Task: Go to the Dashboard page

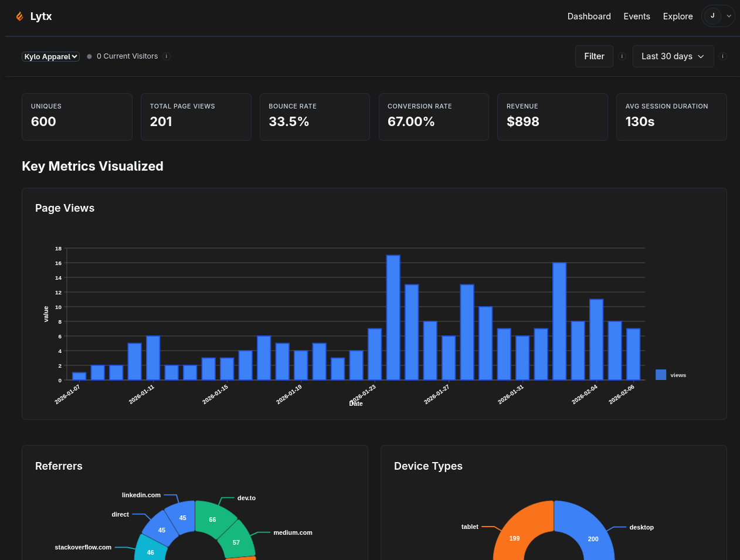Action: click(x=589, y=16)
